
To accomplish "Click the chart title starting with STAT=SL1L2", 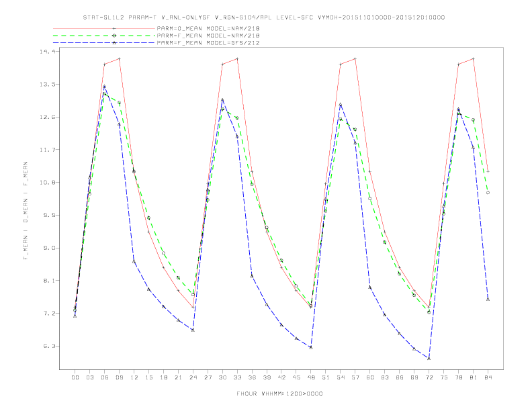I will tap(263, 17).
